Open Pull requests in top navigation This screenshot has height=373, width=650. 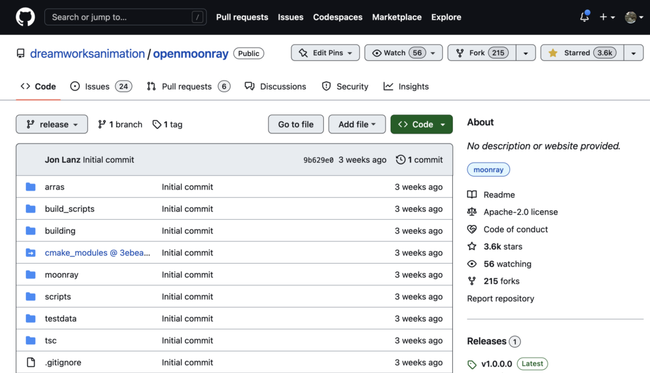[x=242, y=17]
